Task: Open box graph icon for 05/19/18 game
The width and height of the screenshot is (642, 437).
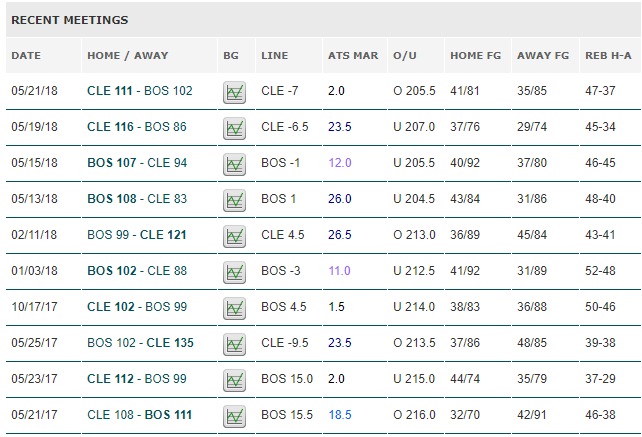Action: click(x=234, y=128)
